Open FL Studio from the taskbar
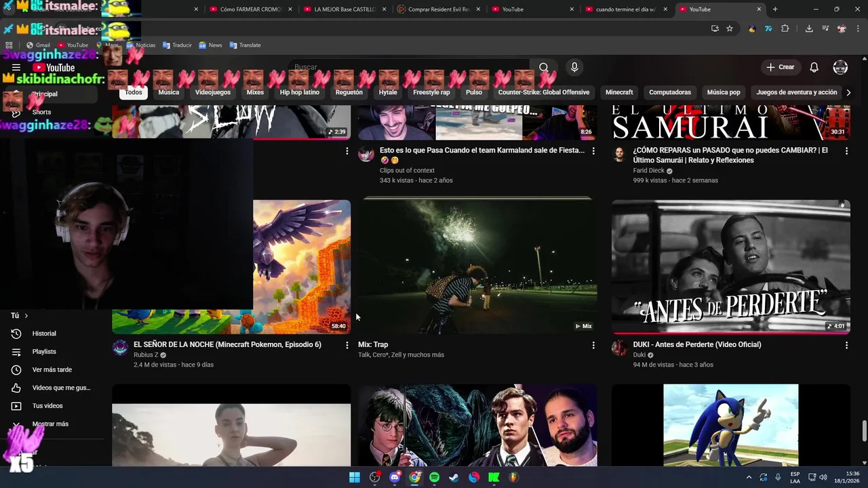Image resolution: width=868 pixels, height=488 pixels. 513,477
